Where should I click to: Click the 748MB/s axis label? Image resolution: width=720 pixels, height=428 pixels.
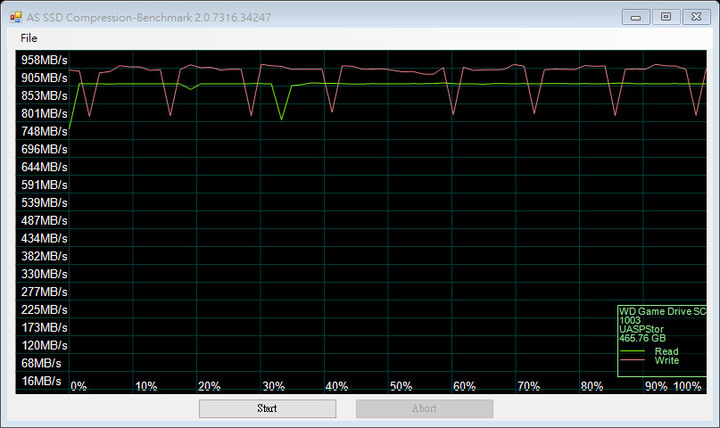coord(44,131)
